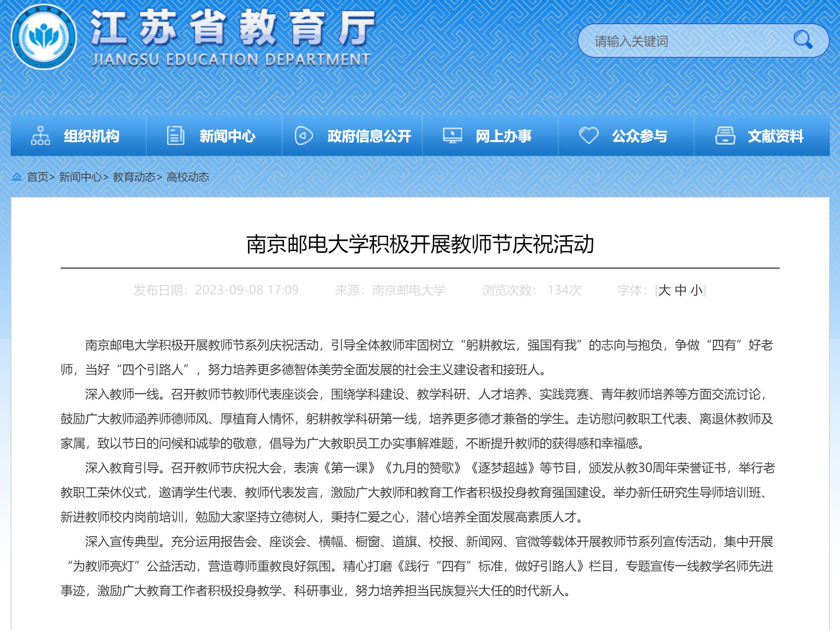840x630 pixels.
Task: Go to 首页 in the breadcrumb
Action: pos(37,177)
